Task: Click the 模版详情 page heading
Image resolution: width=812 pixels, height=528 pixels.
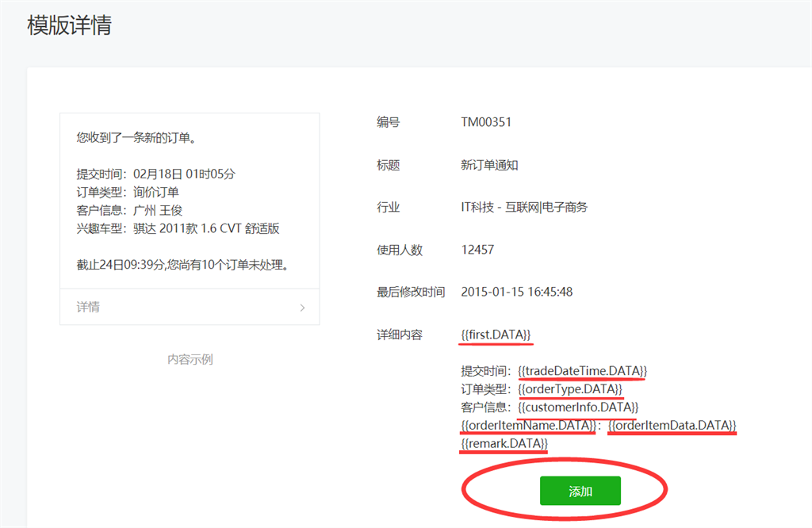Action: pos(69,25)
